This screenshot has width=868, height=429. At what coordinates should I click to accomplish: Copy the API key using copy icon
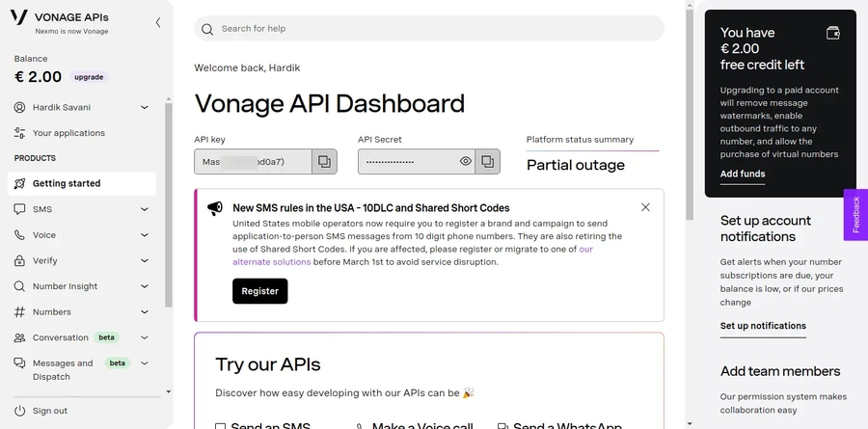click(325, 161)
